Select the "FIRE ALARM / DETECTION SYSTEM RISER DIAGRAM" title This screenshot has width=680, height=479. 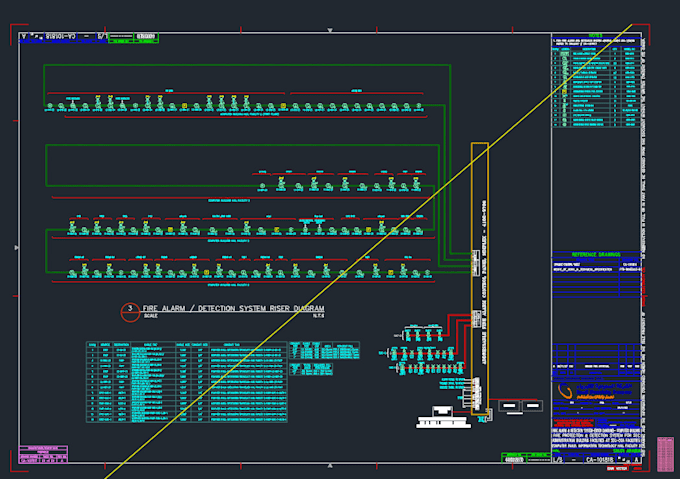[x=233, y=308]
